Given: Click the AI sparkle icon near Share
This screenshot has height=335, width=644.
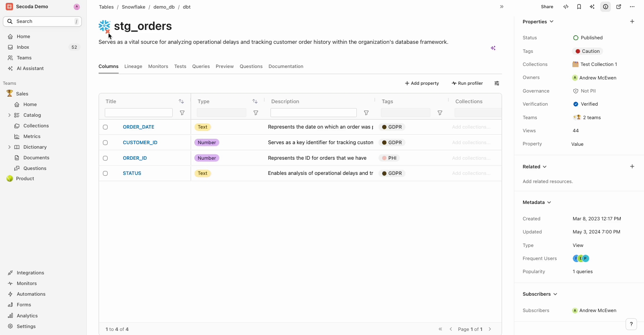Looking at the screenshot, I should [592, 7].
